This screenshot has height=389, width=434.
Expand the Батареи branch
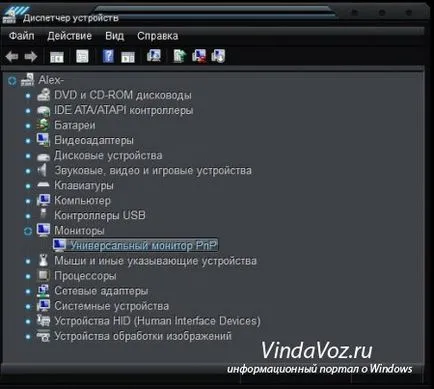[28, 126]
